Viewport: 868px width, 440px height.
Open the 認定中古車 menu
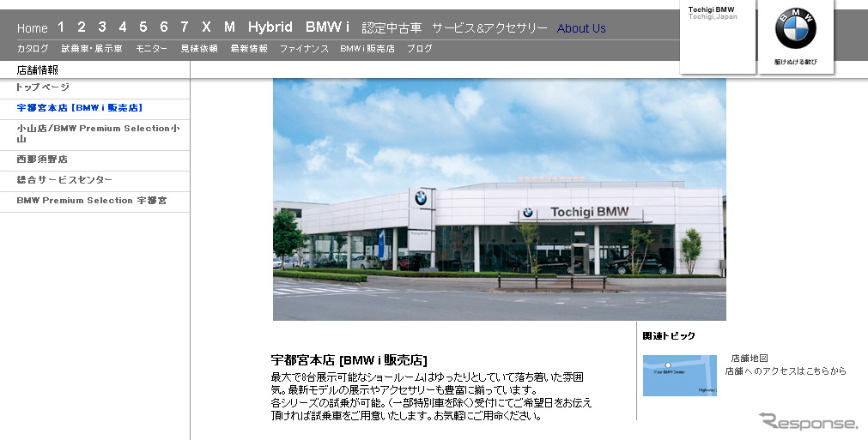392,28
